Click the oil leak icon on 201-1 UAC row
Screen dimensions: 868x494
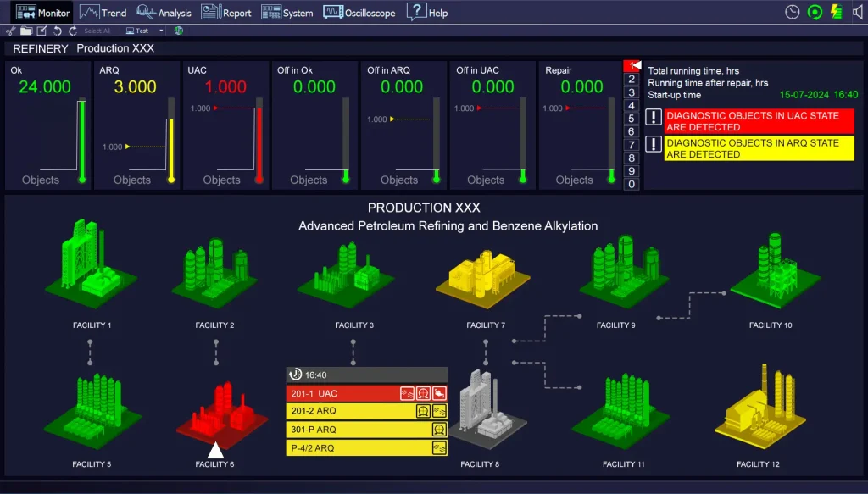(x=439, y=393)
